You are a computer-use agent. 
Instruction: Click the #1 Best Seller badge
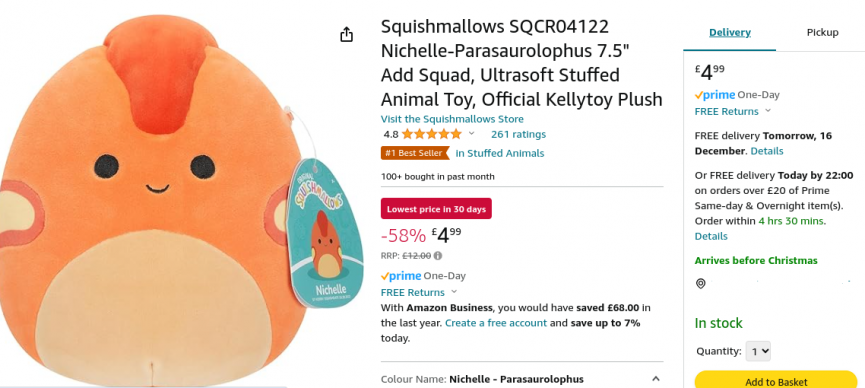tap(415, 153)
